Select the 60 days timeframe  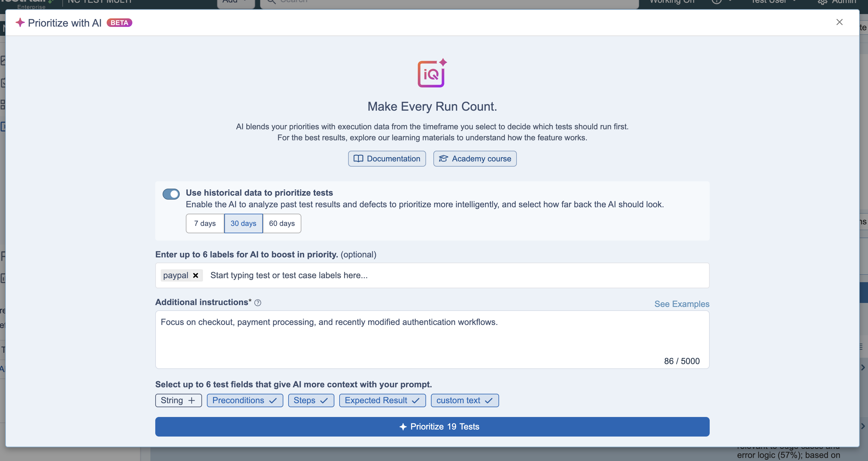(282, 223)
